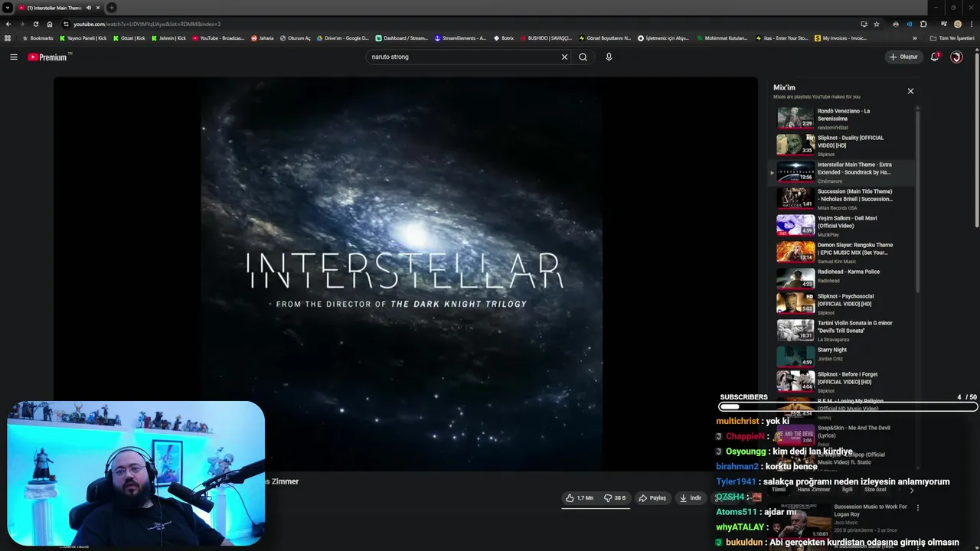Reload the current page
This screenshot has width=980, height=551.
pos(35,24)
